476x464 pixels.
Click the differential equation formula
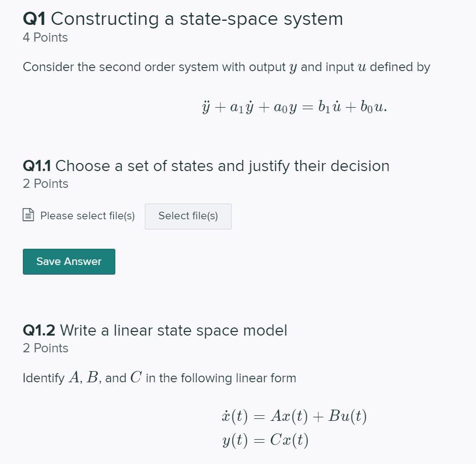(295, 106)
